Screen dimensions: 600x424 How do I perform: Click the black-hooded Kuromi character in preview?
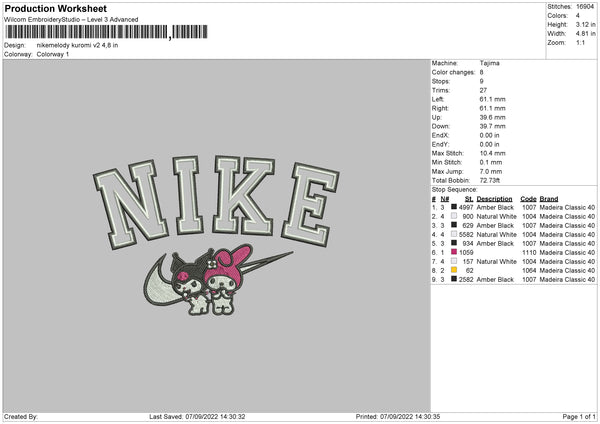(191, 281)
